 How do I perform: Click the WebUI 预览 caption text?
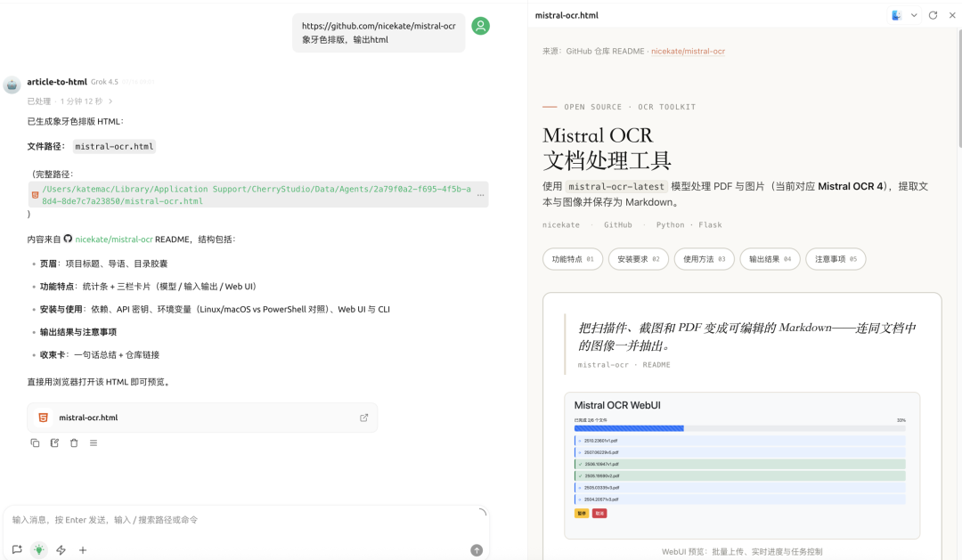742,551
